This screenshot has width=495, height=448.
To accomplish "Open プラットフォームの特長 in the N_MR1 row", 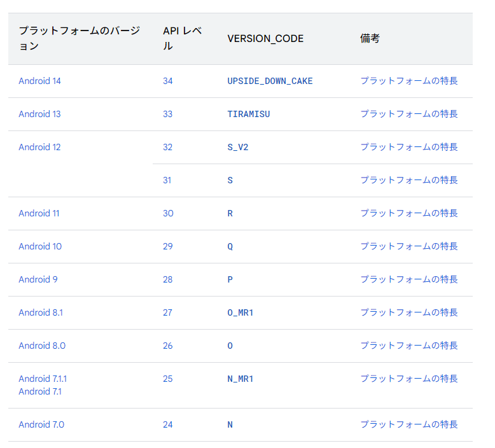I will [409, 379].
